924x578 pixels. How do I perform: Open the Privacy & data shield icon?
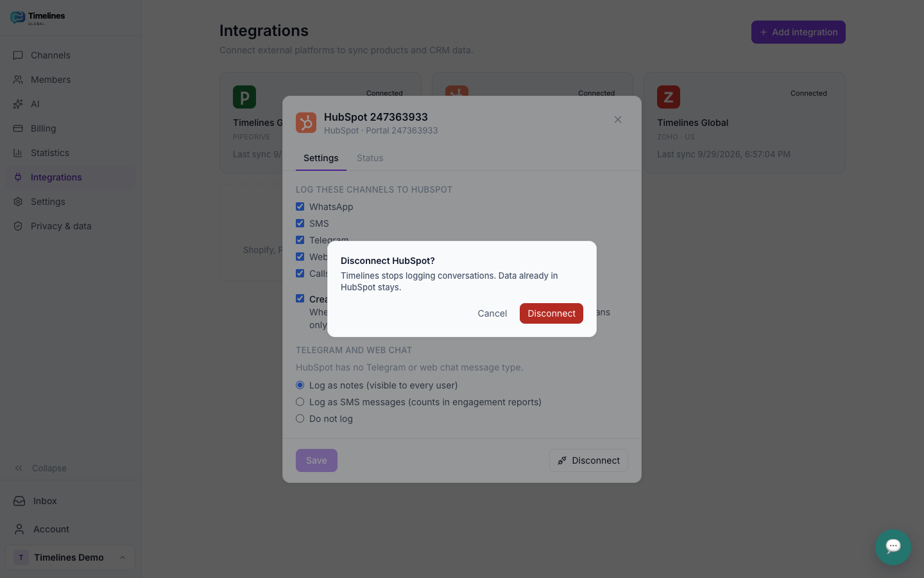(18, 226)
